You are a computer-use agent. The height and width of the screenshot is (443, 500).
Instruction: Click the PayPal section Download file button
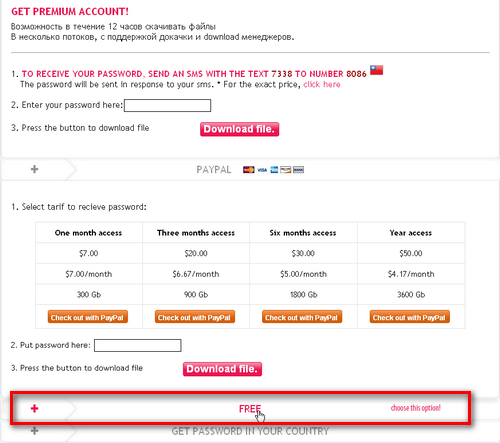tap(222, 369)
